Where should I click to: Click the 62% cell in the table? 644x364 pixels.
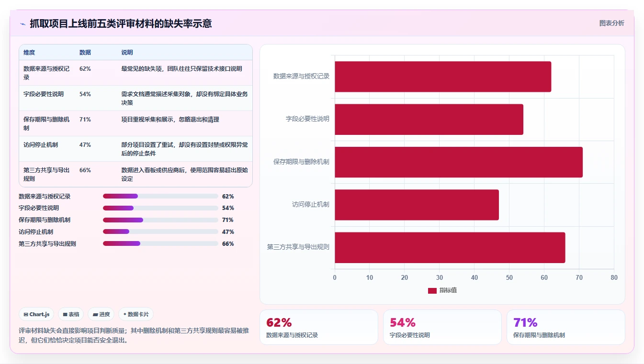(x=85, y=69)
